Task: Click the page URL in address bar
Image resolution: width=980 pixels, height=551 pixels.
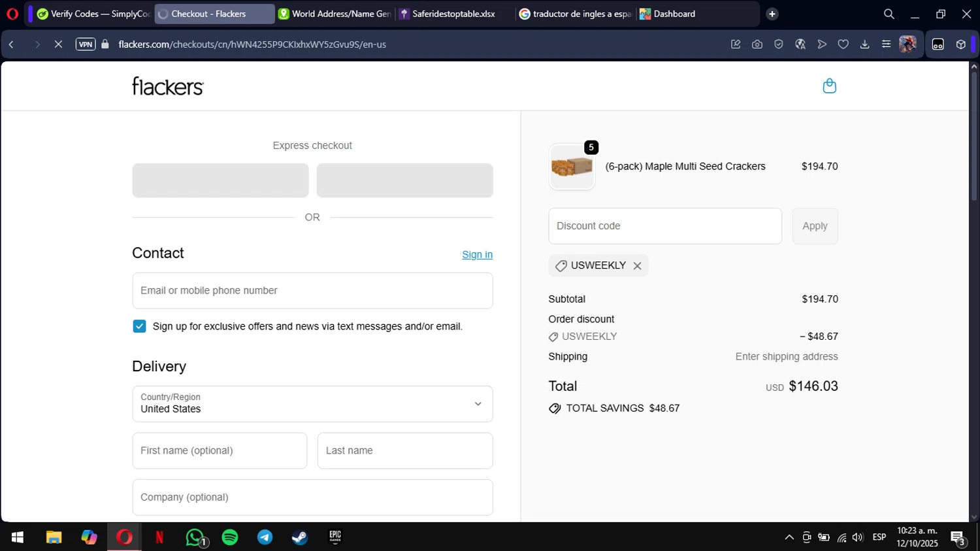Action: 252,44
